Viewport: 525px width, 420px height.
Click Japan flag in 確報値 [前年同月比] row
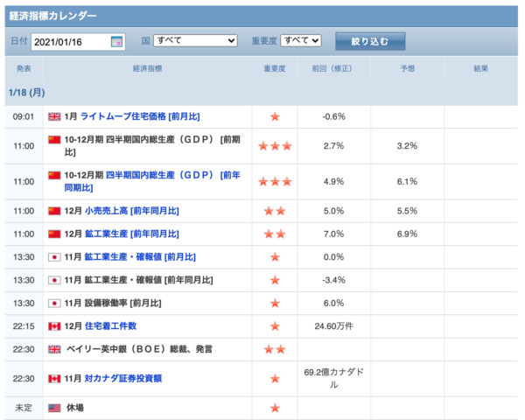click(54, 280)
